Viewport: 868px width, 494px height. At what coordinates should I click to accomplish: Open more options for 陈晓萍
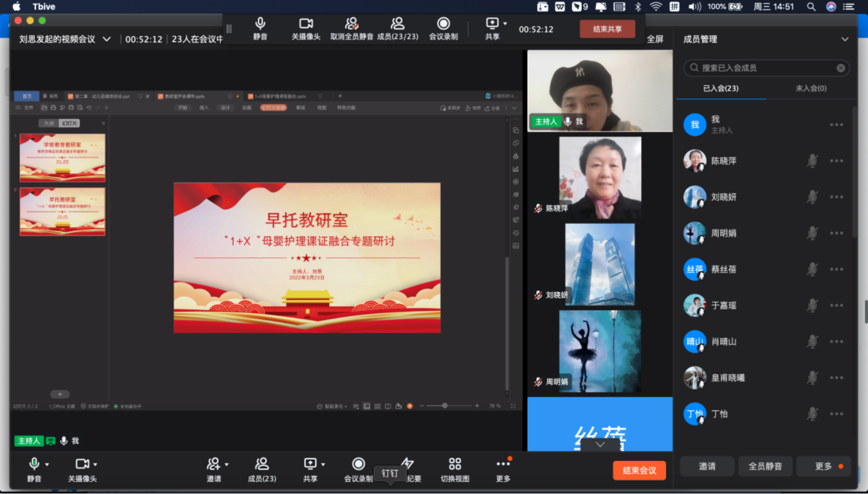[836, 161]
